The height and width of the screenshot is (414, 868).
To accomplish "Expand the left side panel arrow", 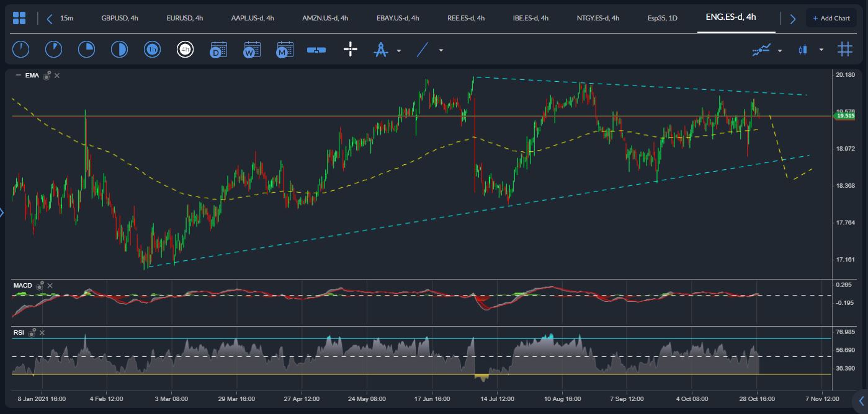I will [x=2, y=213].
